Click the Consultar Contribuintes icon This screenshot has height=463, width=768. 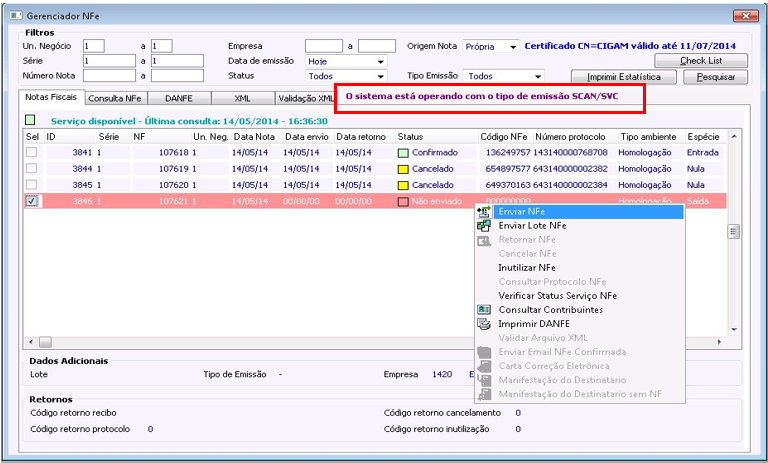point(483,310)
